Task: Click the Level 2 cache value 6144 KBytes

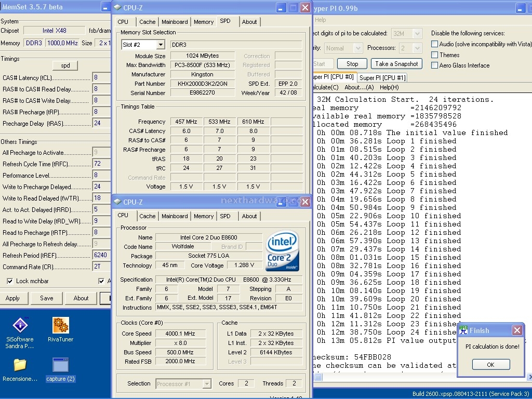Action: pos(276,352)
